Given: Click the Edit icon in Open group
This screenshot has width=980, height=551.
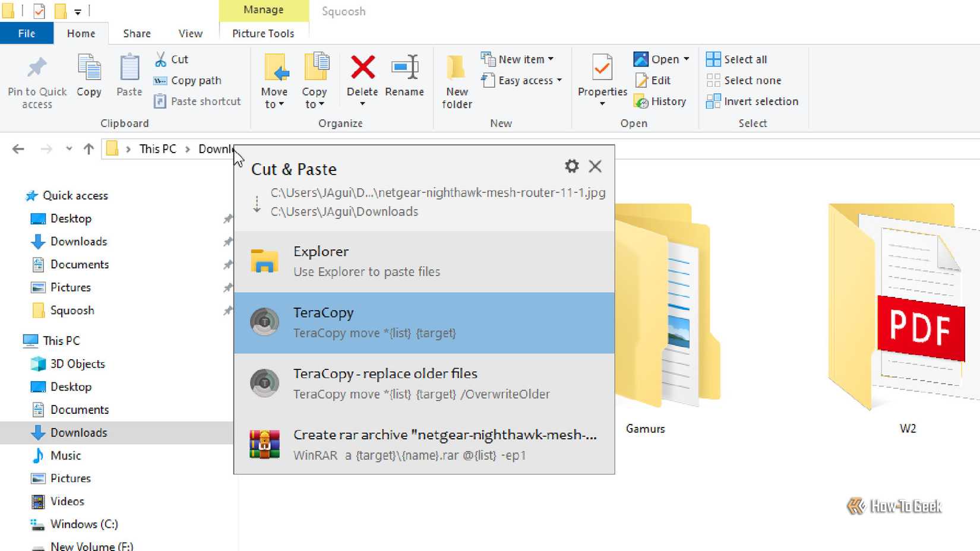Looking at the screenshot, I should (x=641, y=80).
